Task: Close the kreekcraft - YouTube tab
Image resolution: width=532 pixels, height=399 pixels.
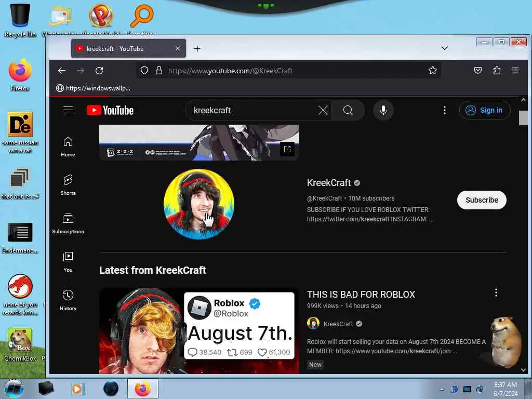Action: [x=178, y=48]
